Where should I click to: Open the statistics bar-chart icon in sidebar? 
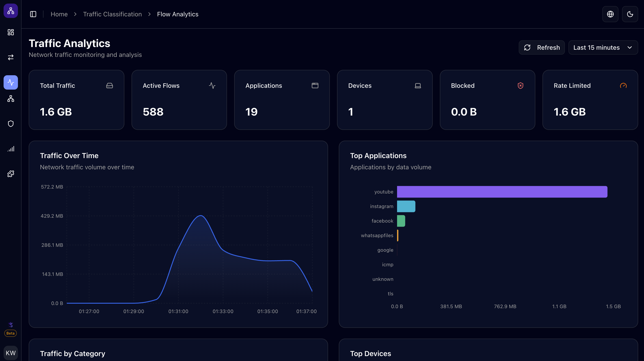tap(11, 149)
